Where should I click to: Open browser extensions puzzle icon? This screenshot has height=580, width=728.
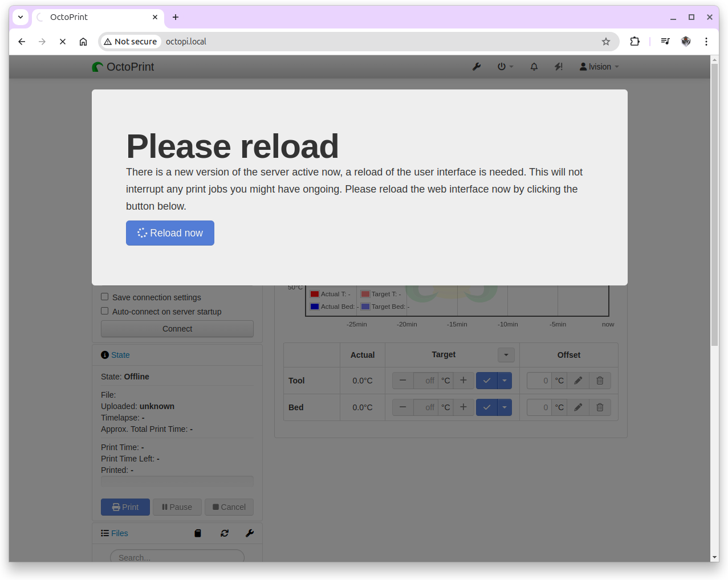635,42
